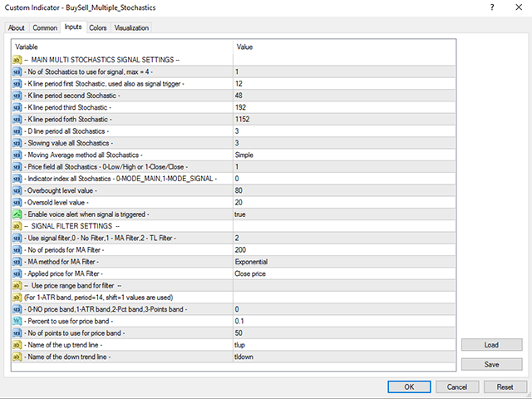532x399 pixels.
Task: Open the Common tab
Action: tap(45, 27)
